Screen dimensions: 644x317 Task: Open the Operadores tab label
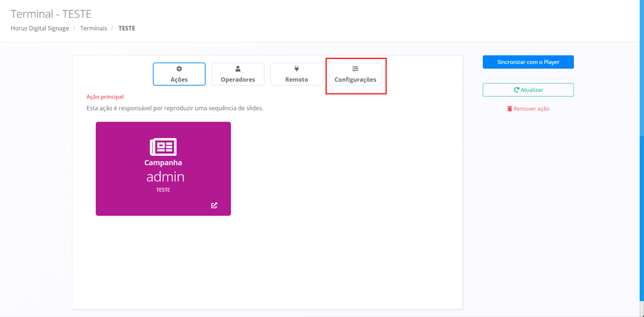238,80
